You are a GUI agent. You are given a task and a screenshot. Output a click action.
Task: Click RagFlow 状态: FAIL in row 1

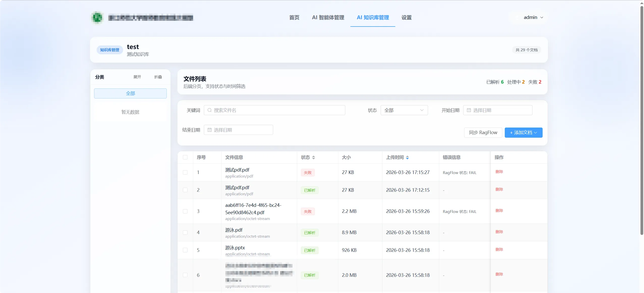[460, 173]
